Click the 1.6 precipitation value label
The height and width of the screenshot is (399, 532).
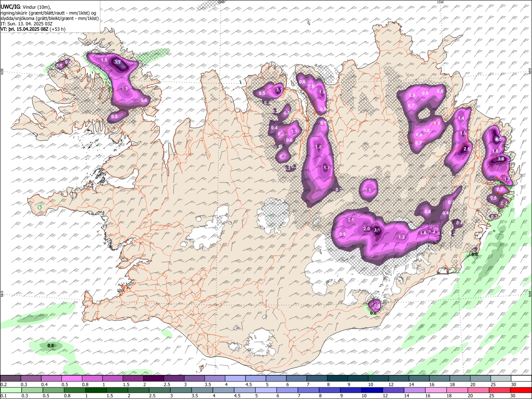coord(423,233)
